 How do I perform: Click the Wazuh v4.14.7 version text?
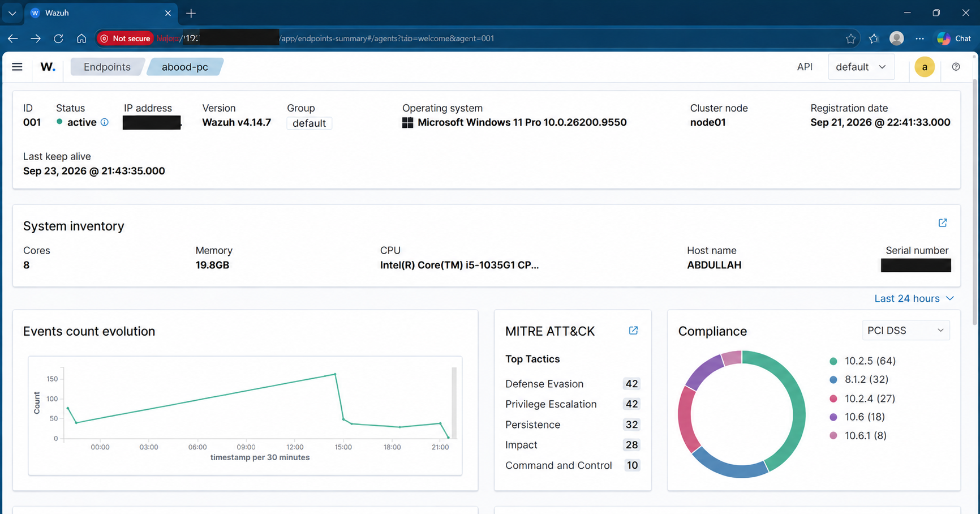coord(237,122)
